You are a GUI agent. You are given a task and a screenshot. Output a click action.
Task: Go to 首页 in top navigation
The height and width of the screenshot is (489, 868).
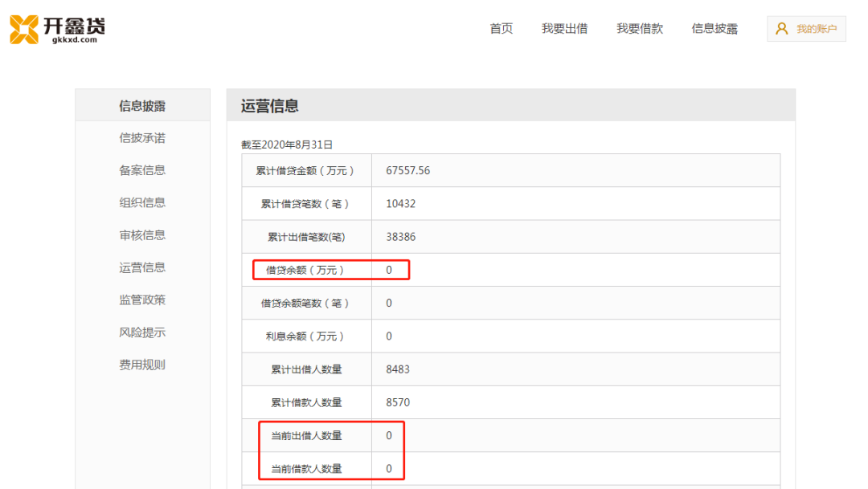tap(501, 29)
